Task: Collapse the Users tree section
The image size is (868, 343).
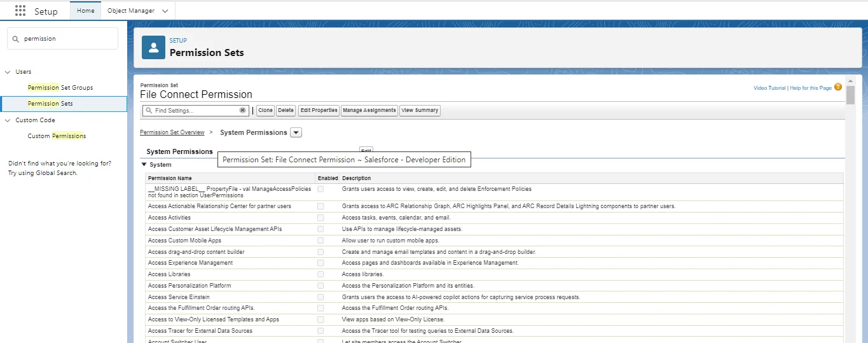Action: pos(8,72)
